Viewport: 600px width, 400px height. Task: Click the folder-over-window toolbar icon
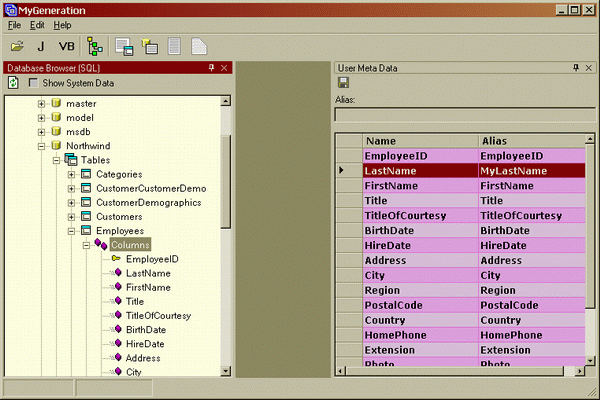(x=150, y=47)
